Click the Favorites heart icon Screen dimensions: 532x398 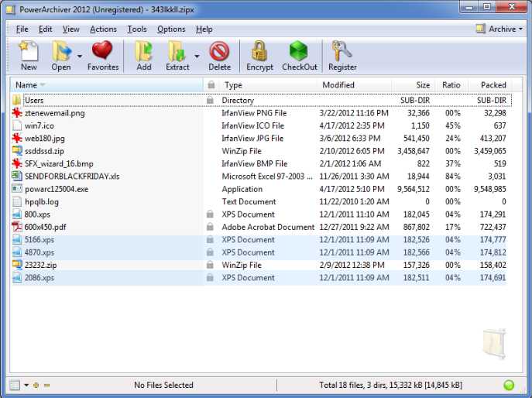pyautogui.click(x=102, y=51)
